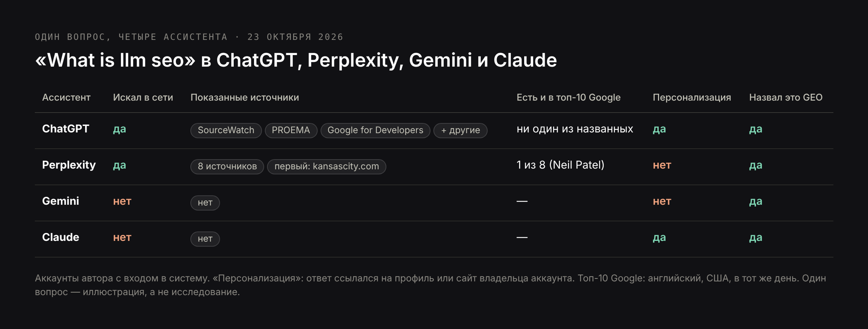The image size is (868, 329).
Task: Click '1 из 8 (Neil Patel)' cell
Action: click(560, 165)
